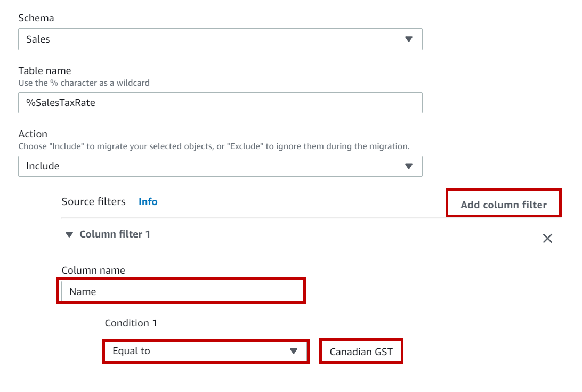The height and width of the screenshot is (392, 582).
Task: Click the Column filter 1 heading text
Action: (x=115, y=234)
